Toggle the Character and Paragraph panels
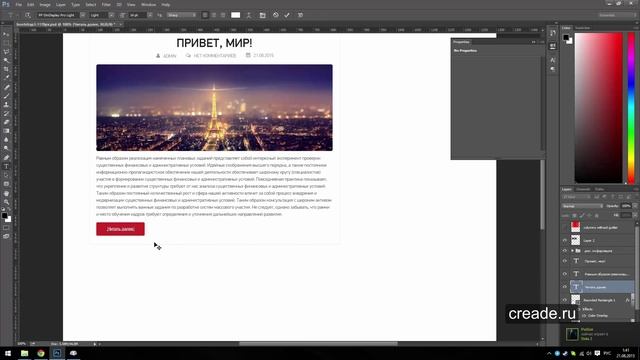 click(262, 15)
